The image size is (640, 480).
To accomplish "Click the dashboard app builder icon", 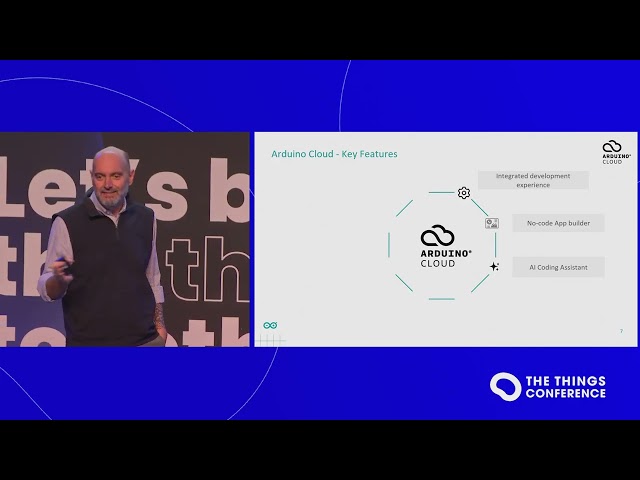I will click(491, 223).
